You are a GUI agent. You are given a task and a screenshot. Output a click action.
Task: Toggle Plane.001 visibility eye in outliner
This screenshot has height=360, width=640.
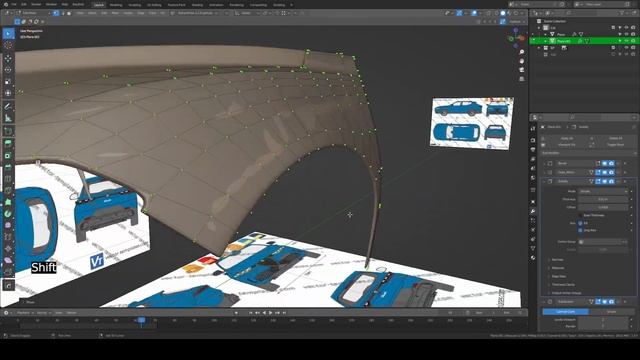pyautogui.click(x=627, y=41)
